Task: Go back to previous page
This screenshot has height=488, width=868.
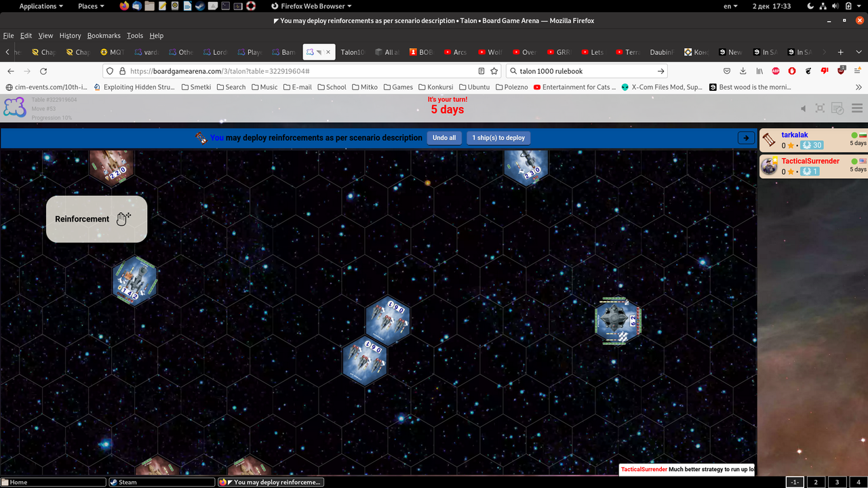Action: click(10, 71)
